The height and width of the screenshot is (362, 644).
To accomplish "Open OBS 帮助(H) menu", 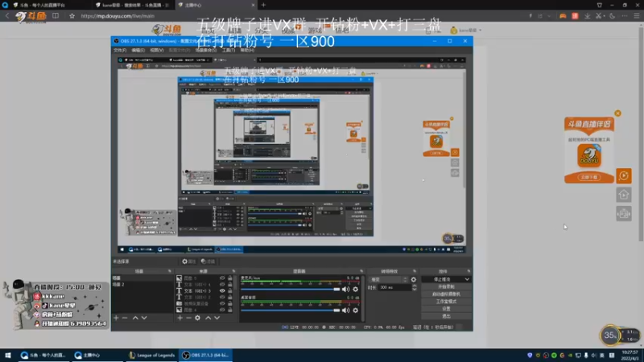I will click(x=247, y=50).
